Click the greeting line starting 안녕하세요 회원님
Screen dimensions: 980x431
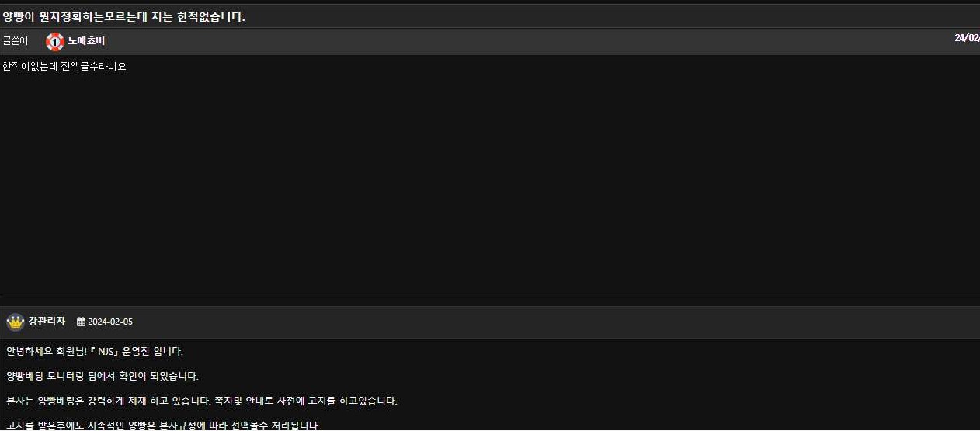click(x=95, y=351)
